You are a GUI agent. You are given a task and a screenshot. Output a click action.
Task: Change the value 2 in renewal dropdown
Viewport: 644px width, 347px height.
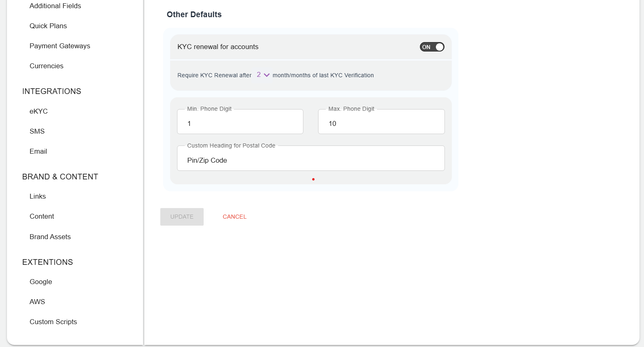pyautogui.click(x=259, y=75)
